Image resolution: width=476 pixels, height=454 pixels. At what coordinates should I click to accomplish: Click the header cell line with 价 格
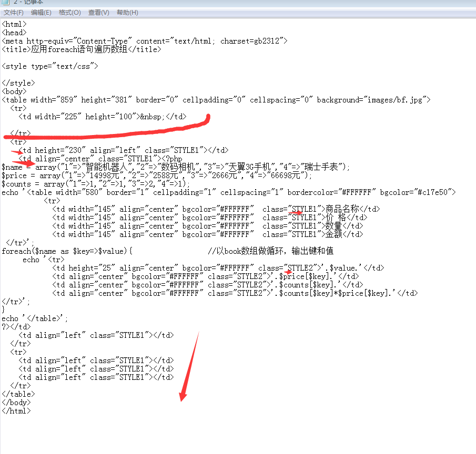tap(210, 218)
